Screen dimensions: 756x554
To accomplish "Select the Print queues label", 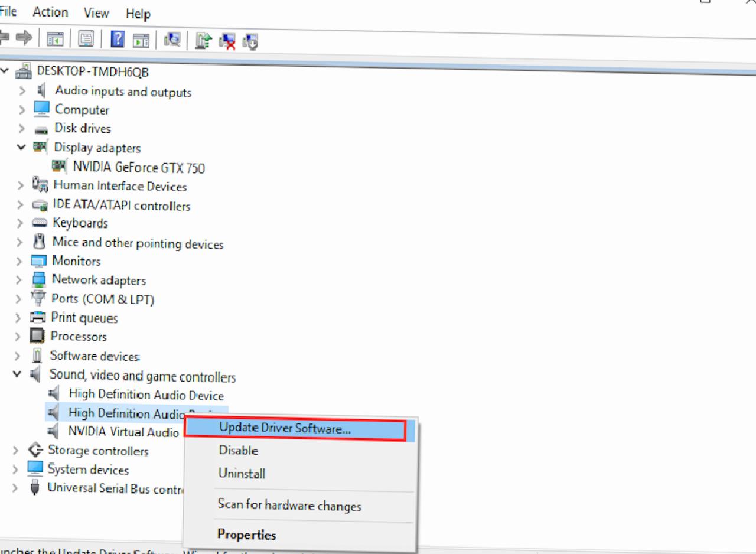I will [84, 318].
